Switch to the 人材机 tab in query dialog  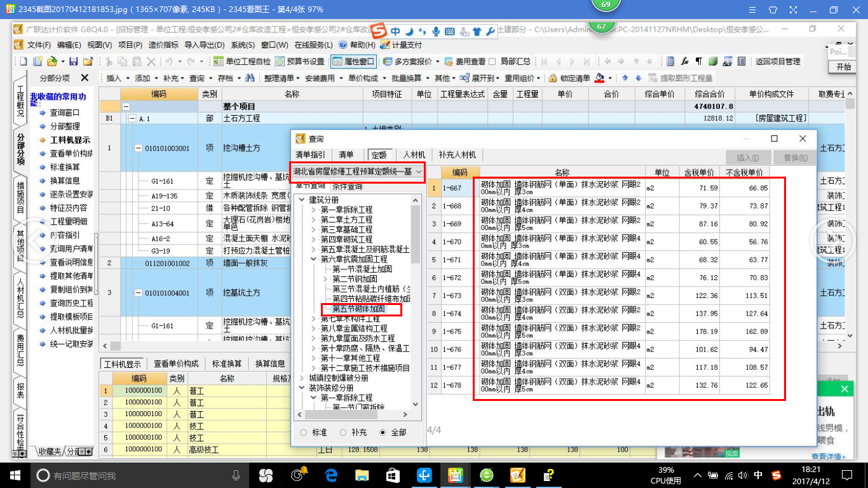coord(414,154)
